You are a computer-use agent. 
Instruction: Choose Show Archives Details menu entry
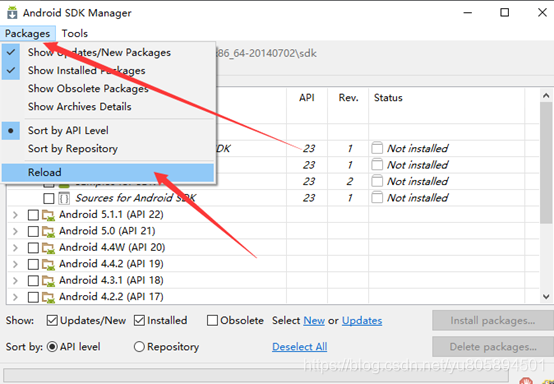108,106
